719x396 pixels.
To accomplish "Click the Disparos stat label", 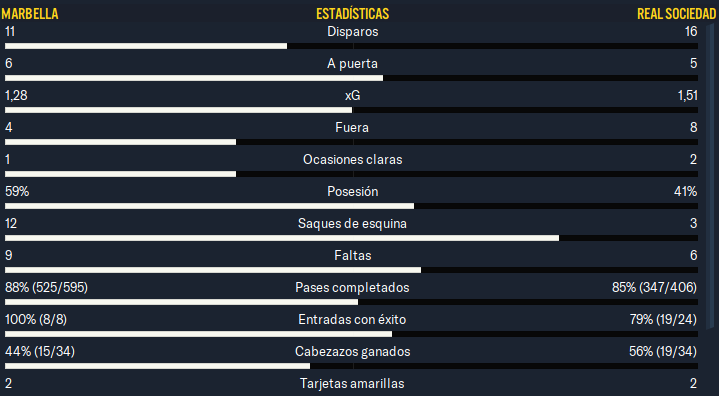I will [x=353, y=32].
